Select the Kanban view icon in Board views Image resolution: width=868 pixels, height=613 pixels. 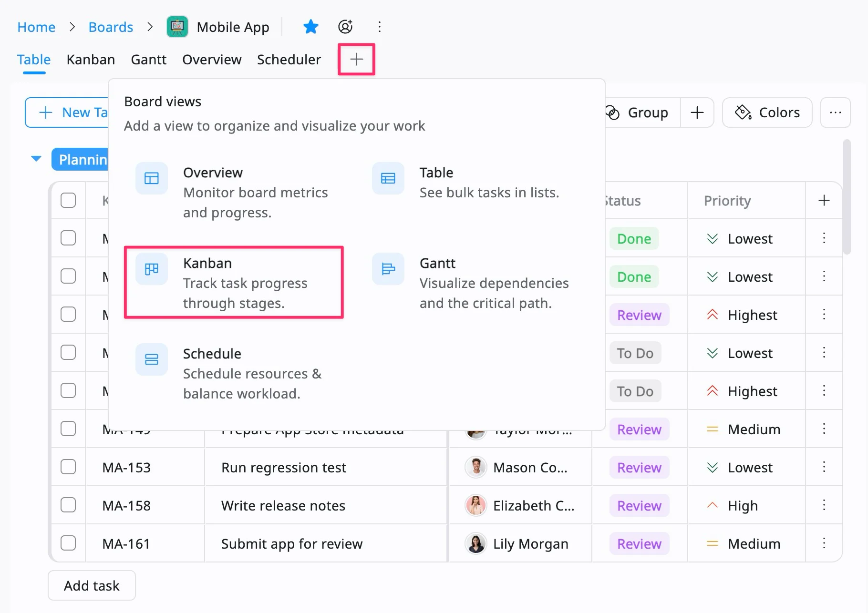(x=152, y=269)
